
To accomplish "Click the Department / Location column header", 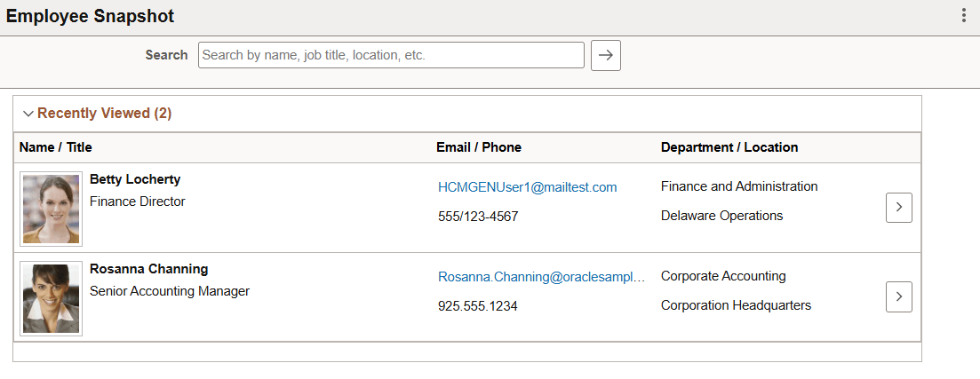I will click(729, 147).
